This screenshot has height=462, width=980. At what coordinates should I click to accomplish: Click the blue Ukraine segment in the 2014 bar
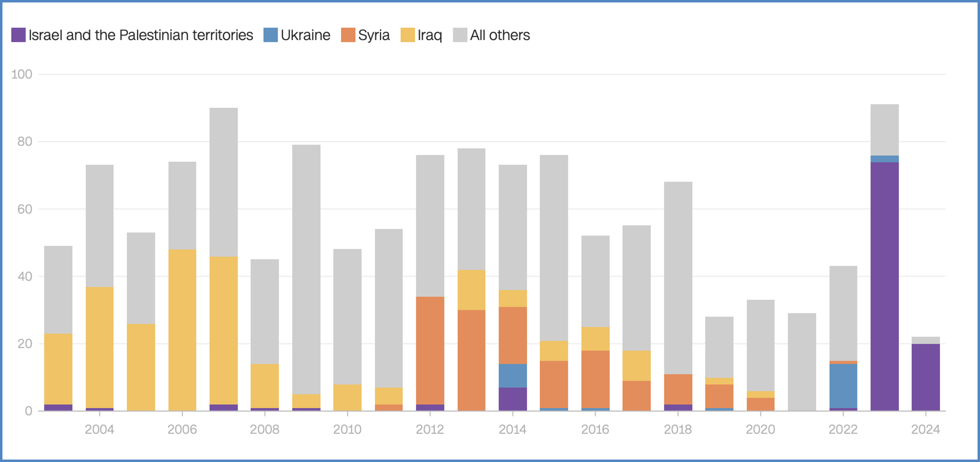513,376
